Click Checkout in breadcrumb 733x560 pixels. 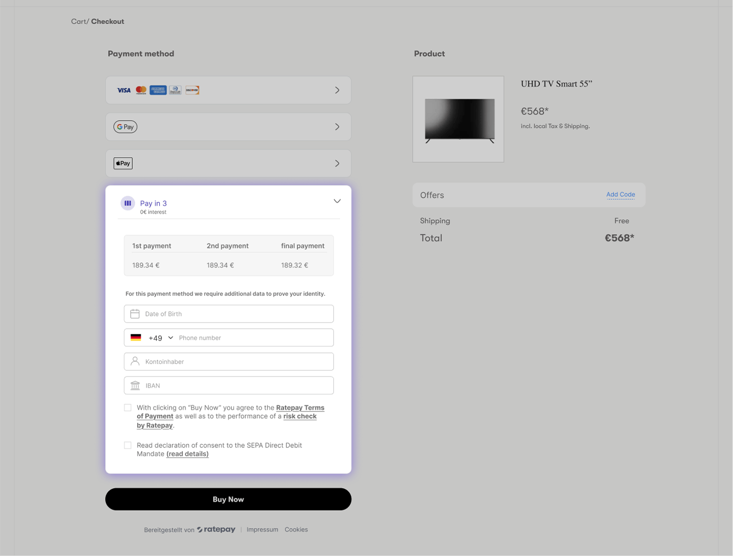coord(108,22)
